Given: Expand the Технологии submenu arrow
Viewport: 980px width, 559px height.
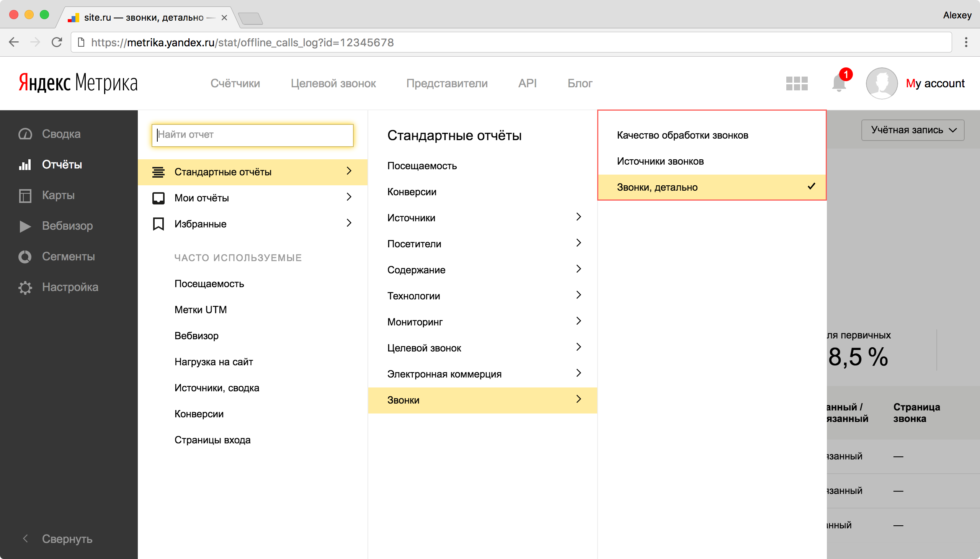Looking at the screenshot, I should point(578,295).
